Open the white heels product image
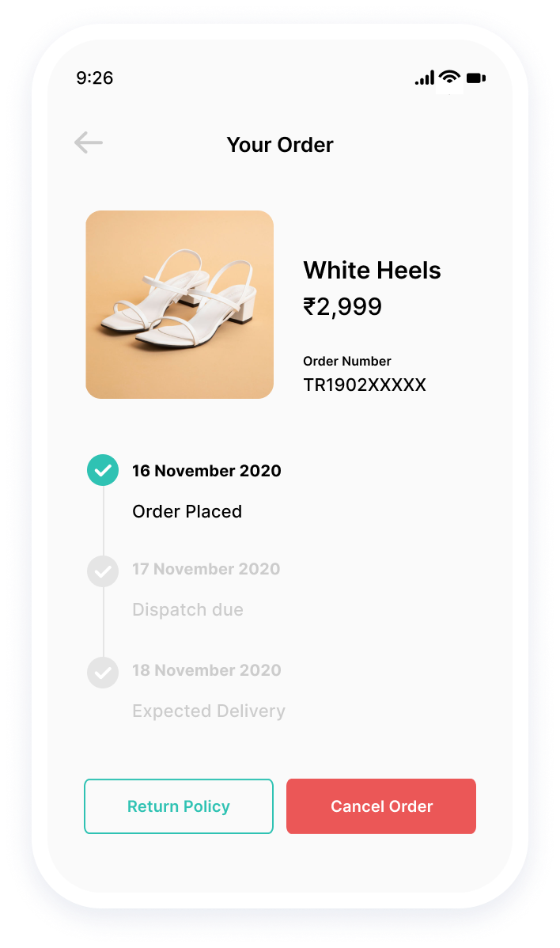 tap(180, 304)
